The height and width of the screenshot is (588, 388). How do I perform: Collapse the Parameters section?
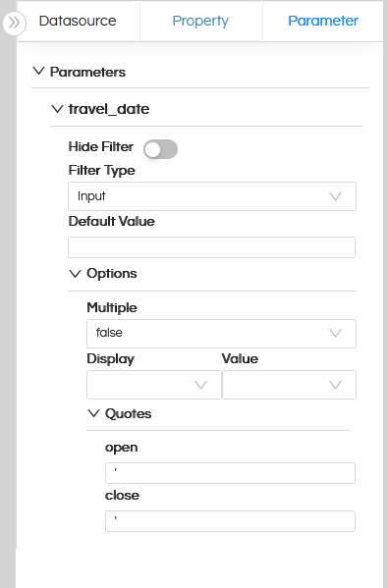38,71
